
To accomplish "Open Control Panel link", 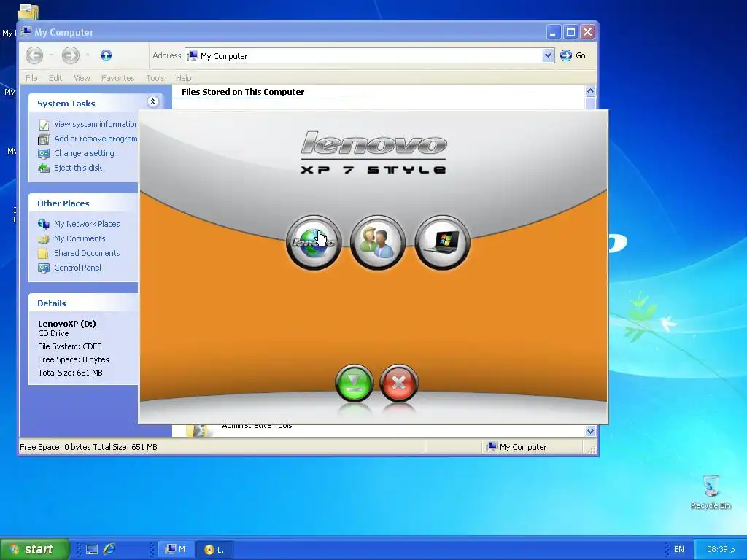I will pyautogui.click(x=77, y=268).
